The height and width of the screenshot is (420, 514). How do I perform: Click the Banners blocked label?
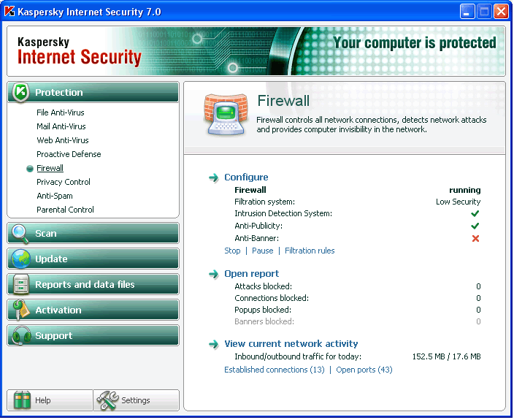click(264, 321)
